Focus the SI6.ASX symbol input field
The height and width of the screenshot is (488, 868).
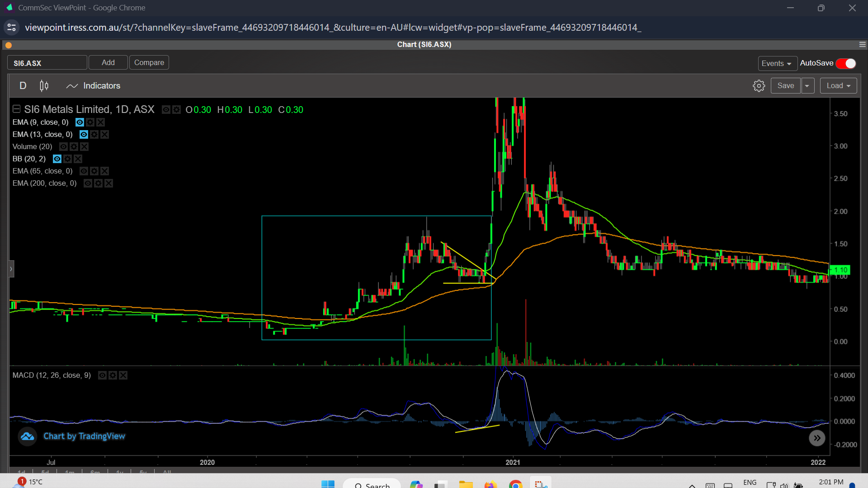[x=47, y=63]
